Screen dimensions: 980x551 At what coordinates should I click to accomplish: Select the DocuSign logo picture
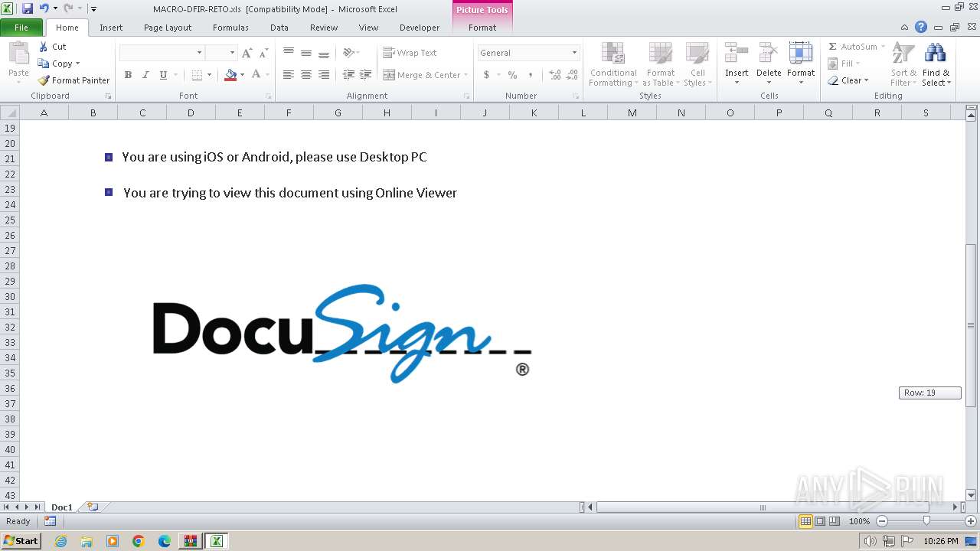[x=342, y=334]
